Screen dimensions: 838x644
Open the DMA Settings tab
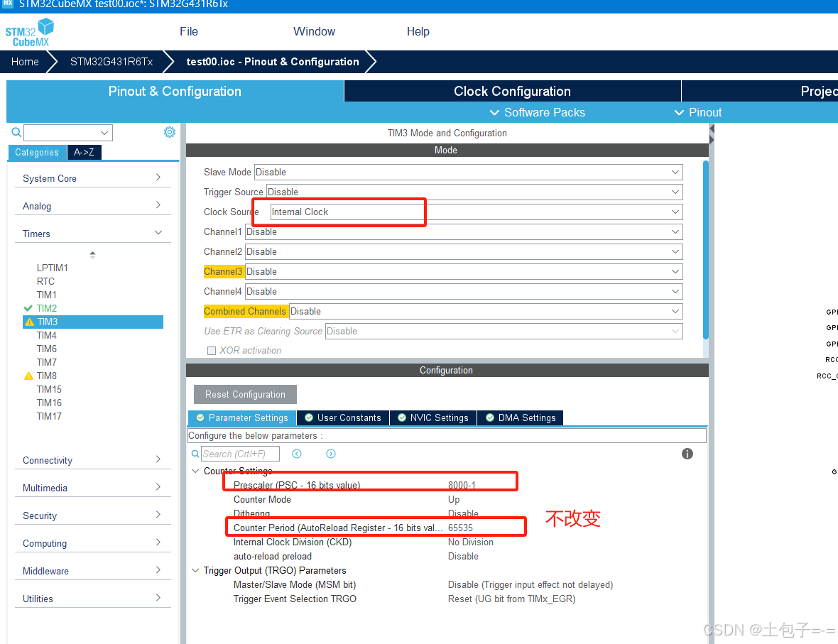[x=521, y=418]
